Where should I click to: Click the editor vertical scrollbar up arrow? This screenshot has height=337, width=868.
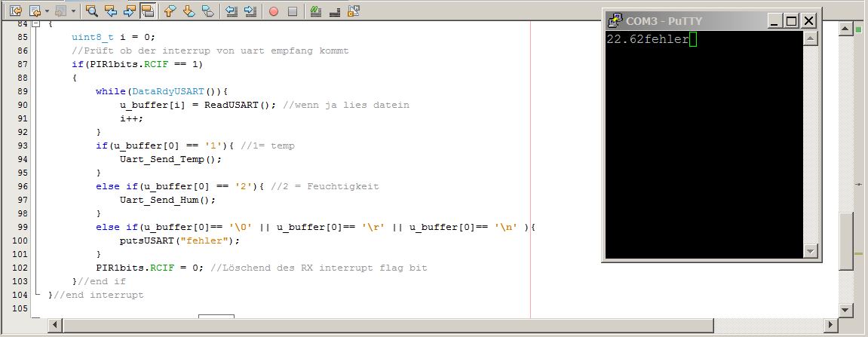tap(846, 29)
